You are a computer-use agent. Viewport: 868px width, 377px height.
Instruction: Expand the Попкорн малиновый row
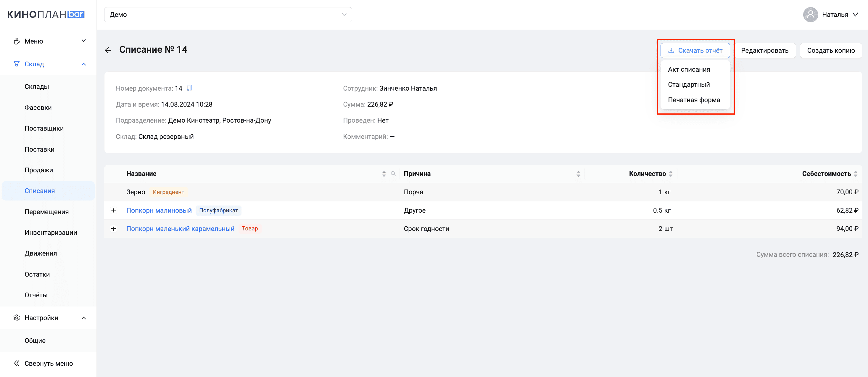pos(114,210)
